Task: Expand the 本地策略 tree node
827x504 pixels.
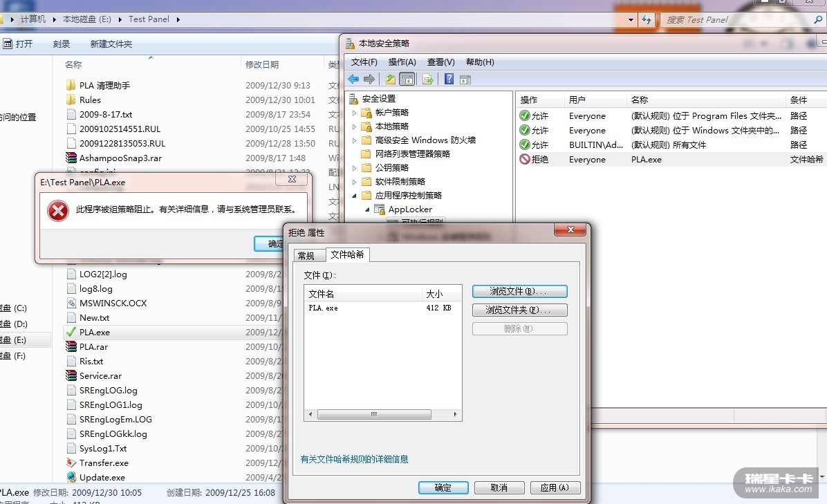Action: point(355,126)
